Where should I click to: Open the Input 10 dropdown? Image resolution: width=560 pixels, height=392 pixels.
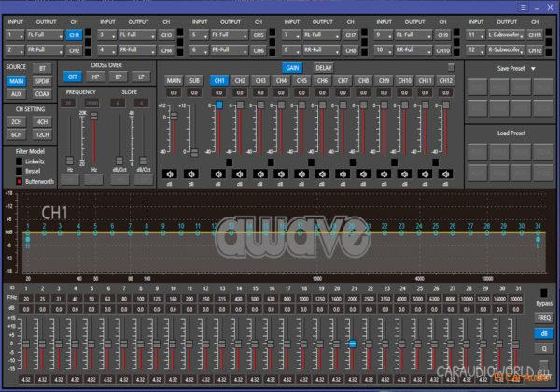(x=384, y=50)
